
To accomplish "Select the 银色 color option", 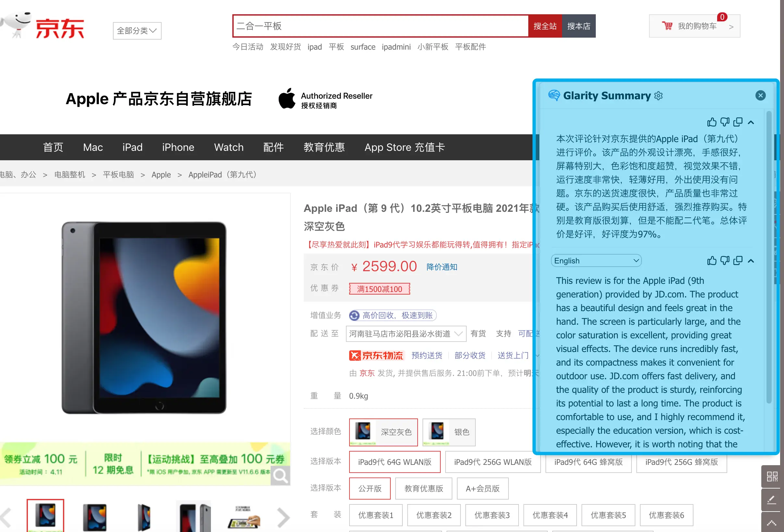I will [449, 432].
